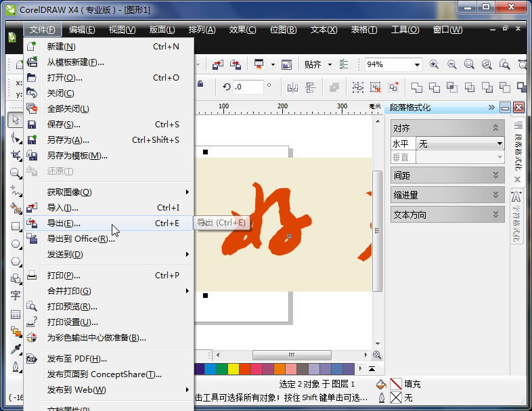Choose 新建(N) from File menu
This screenshot has height=411, width=532.
click(x=109, y=47)
